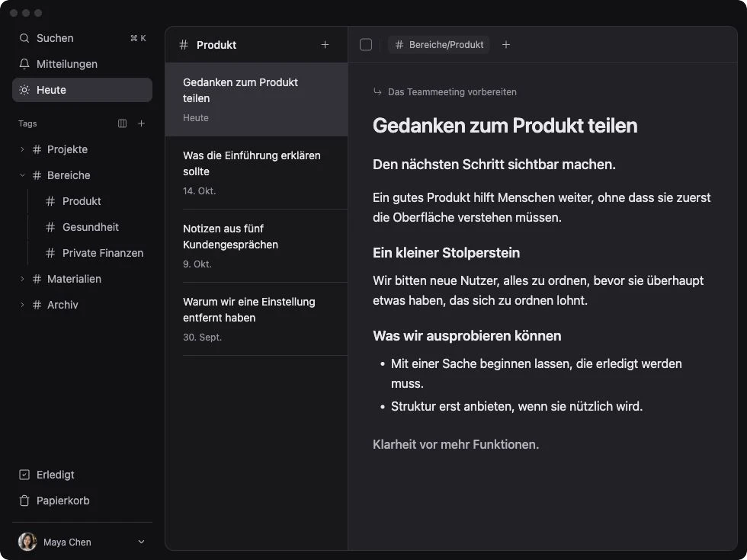The height and width of the screenshot is (560, 747).
Task: Click hash icon in Produkt list header
Action: 184,45
